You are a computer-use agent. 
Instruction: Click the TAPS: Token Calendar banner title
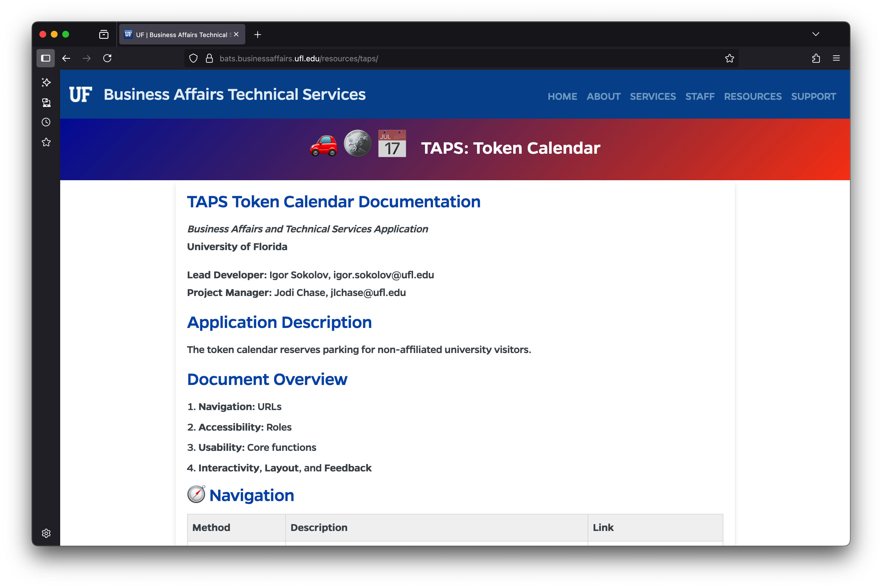pos(510,148)
